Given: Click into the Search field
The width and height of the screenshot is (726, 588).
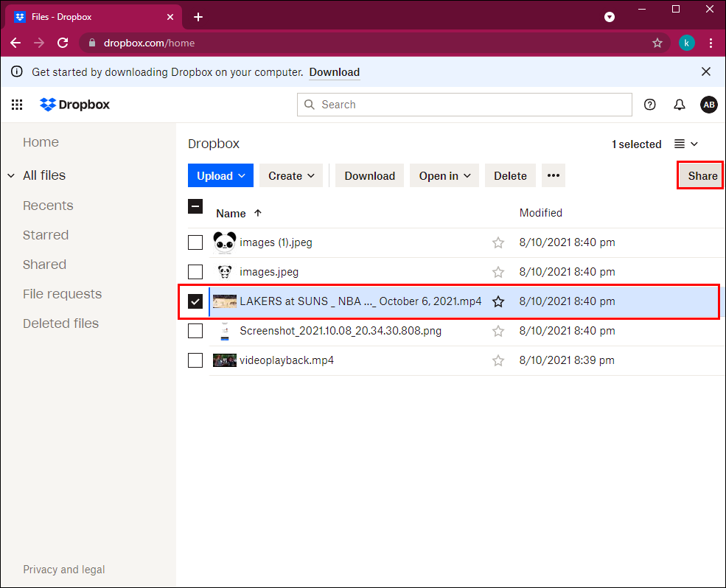Looking at the screenshot, I should point(464,105).
